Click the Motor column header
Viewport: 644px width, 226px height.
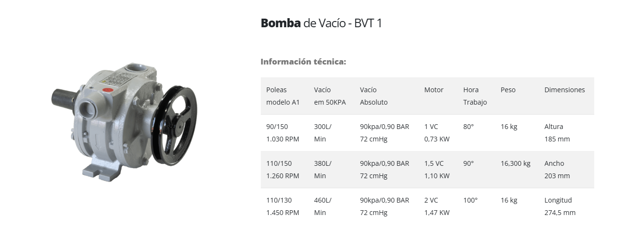[x=433, y=90]
